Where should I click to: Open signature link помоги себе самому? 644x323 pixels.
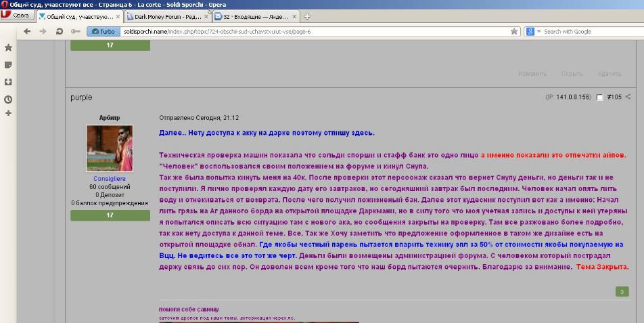coord(189,309)
